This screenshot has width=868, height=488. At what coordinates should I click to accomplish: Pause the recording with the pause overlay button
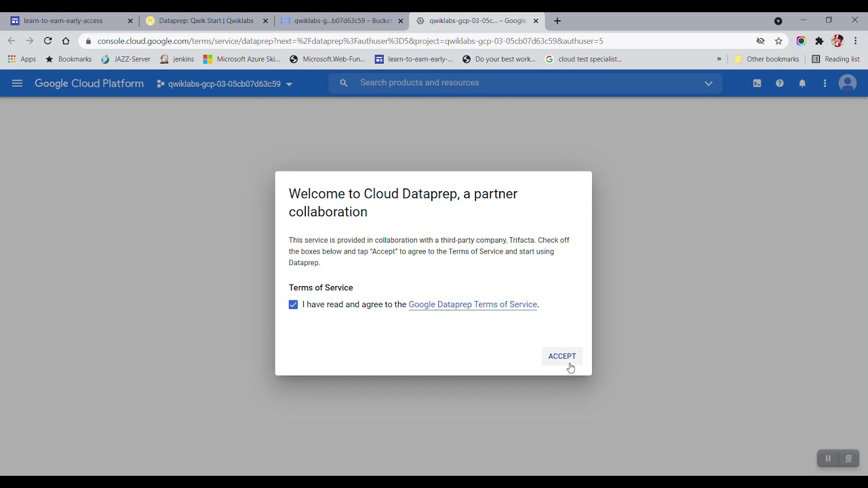coord(828,459)
